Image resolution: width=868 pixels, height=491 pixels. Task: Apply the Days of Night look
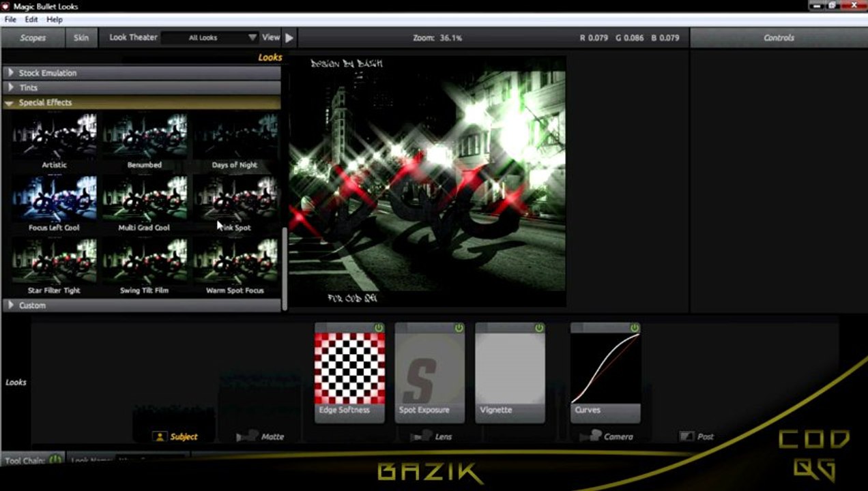[235, 141]
